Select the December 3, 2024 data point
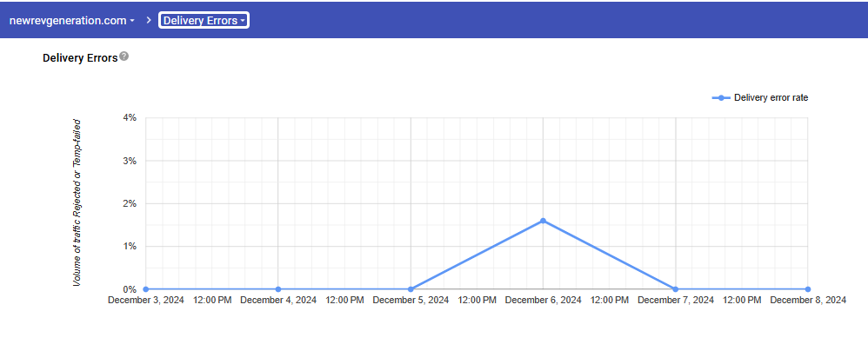The width and height of the screenshot is (868, 351). click(x=145, y=289)
